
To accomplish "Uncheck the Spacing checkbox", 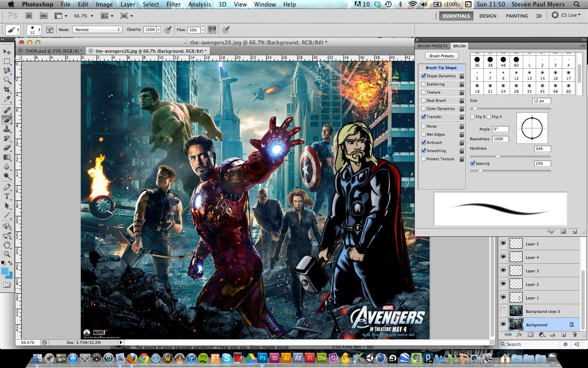I will [472, 163].
